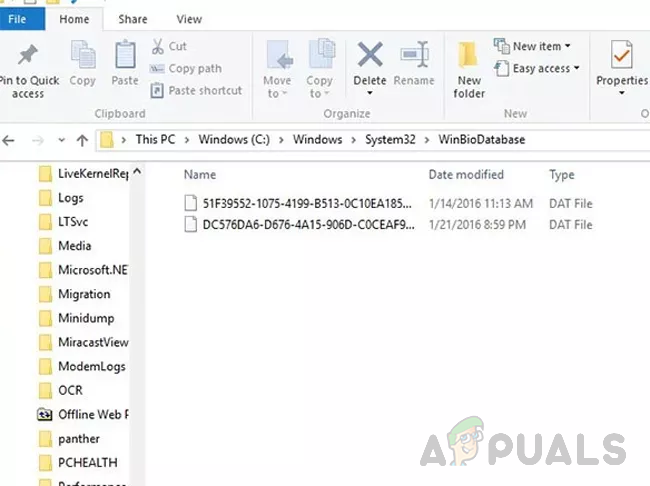
Task: Click the Cut scissors icon
Action: (x=158, y=46)
